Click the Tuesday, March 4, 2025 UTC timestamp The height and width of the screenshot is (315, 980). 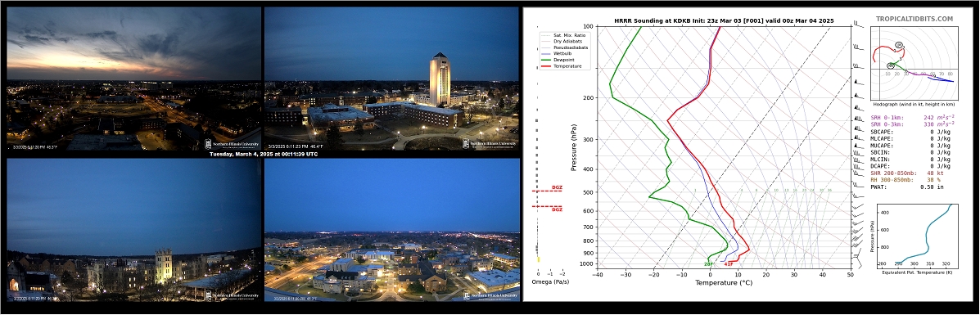(x=263, y=155)
